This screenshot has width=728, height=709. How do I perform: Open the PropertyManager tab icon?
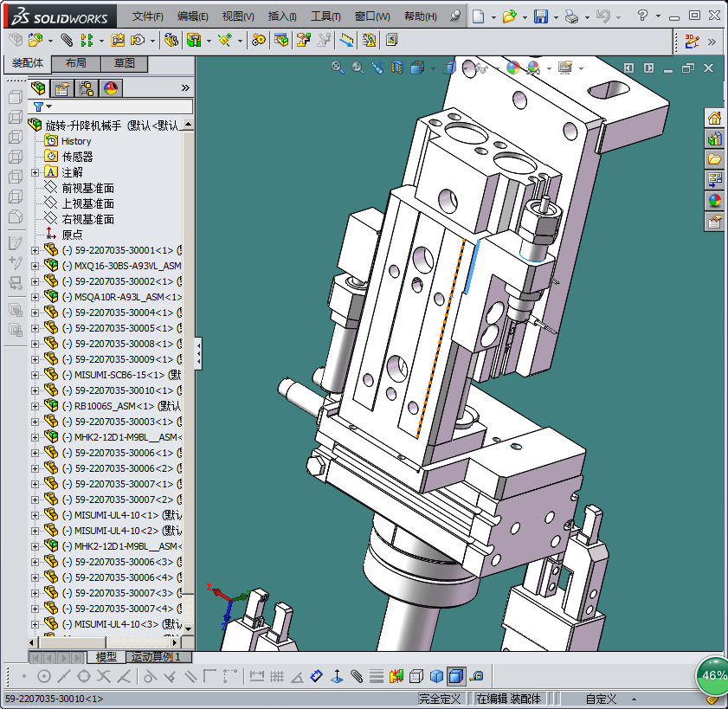[x=61, y=88]
